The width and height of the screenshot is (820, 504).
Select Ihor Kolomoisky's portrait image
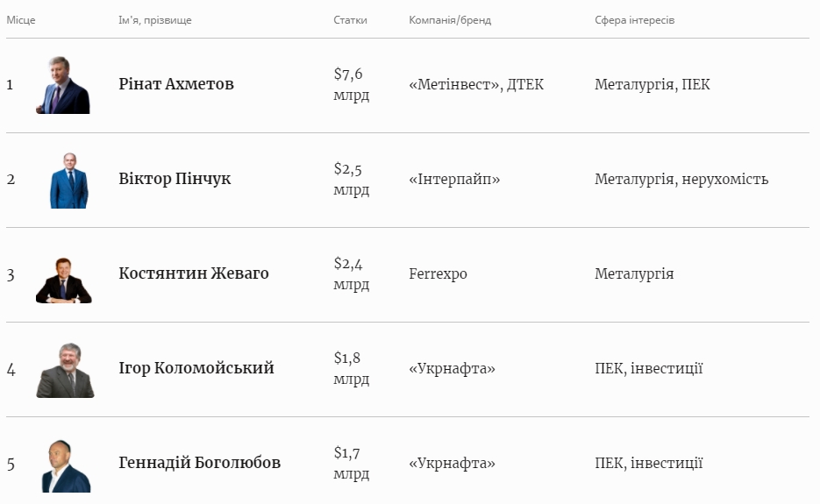tap(65, 371)
